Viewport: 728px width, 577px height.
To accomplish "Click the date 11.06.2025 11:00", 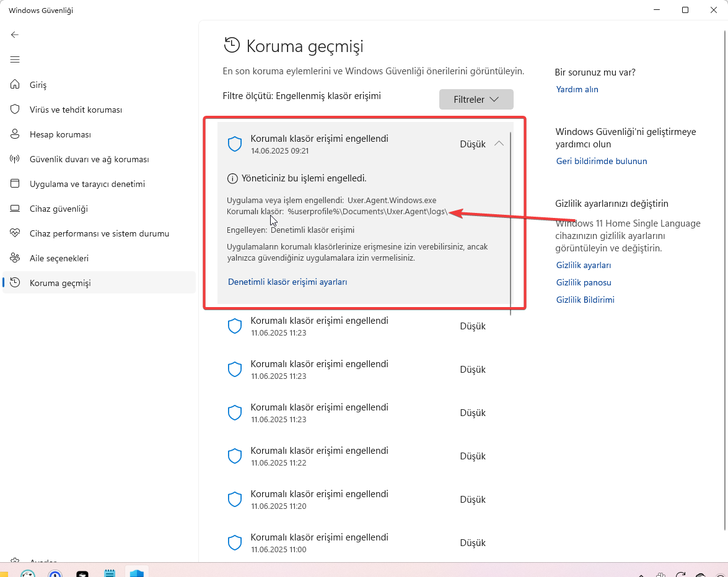I will coord(279,549).
